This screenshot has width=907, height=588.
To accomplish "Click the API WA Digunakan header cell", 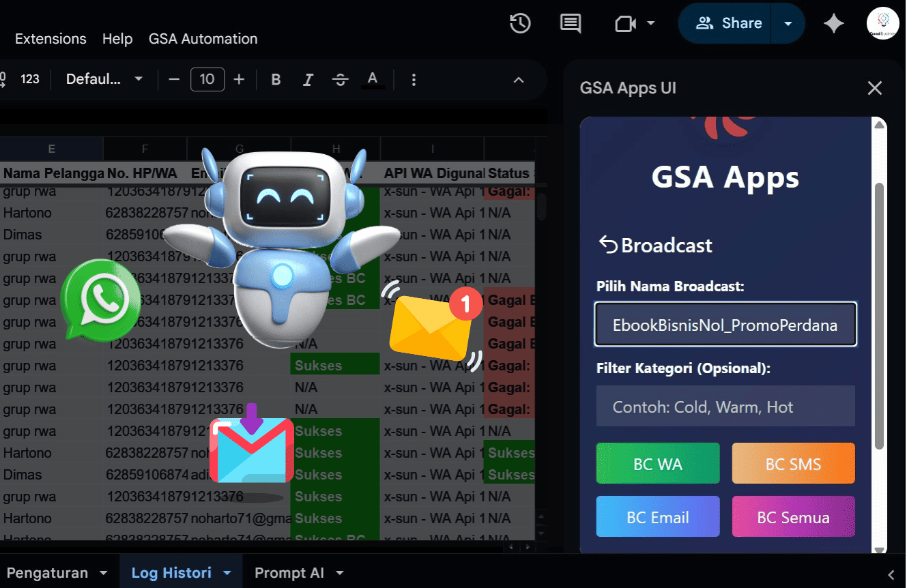I will 433,173.
